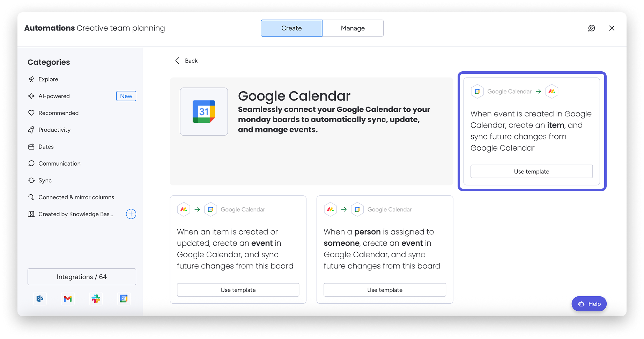Click monday icon in item-created template

click(x=184, y=209)
